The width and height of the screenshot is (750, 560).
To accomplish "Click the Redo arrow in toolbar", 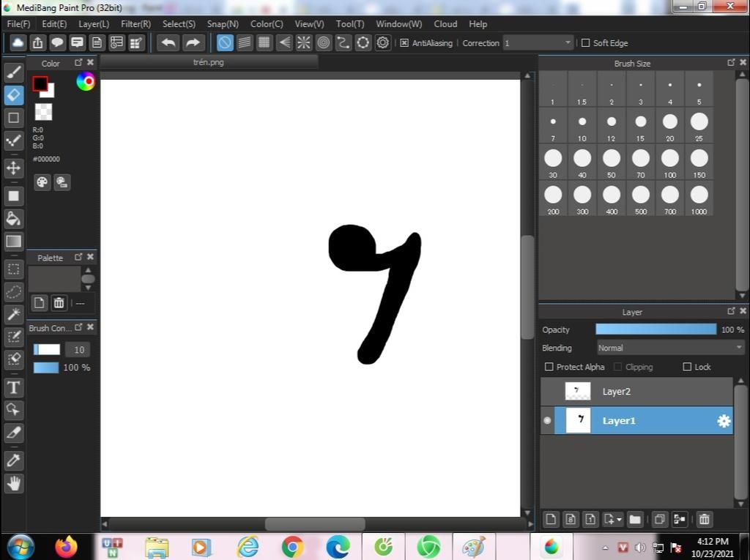I will (x=193, y=42).
